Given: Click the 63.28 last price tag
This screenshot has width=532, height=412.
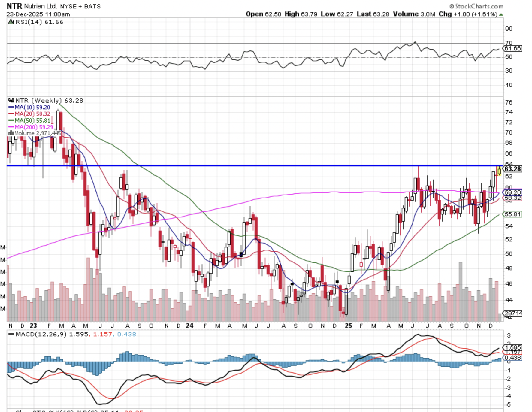Looking at the screenshot, I should [513, 169].
